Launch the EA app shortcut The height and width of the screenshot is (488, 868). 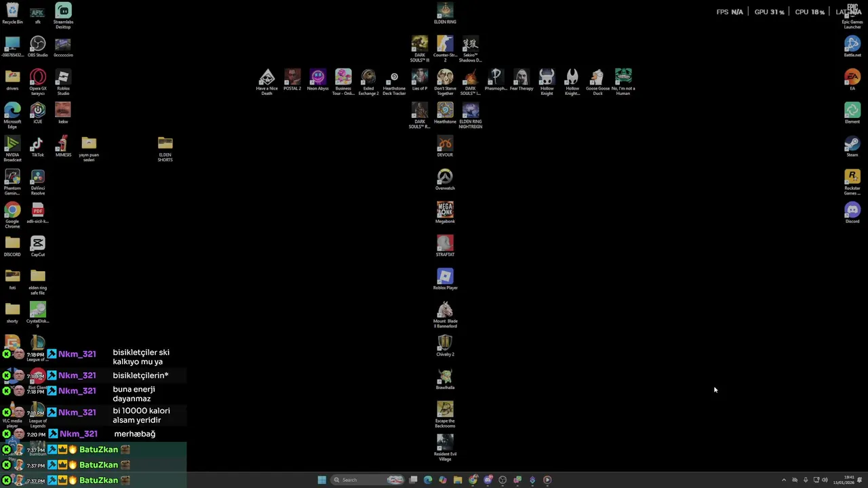pyautogui.click(x=852, y=80)
